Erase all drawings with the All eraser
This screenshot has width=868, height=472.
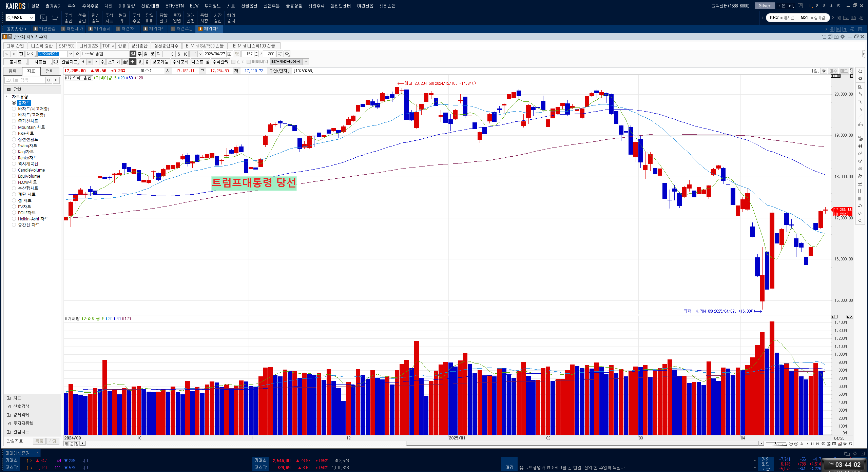coord(860,139)
